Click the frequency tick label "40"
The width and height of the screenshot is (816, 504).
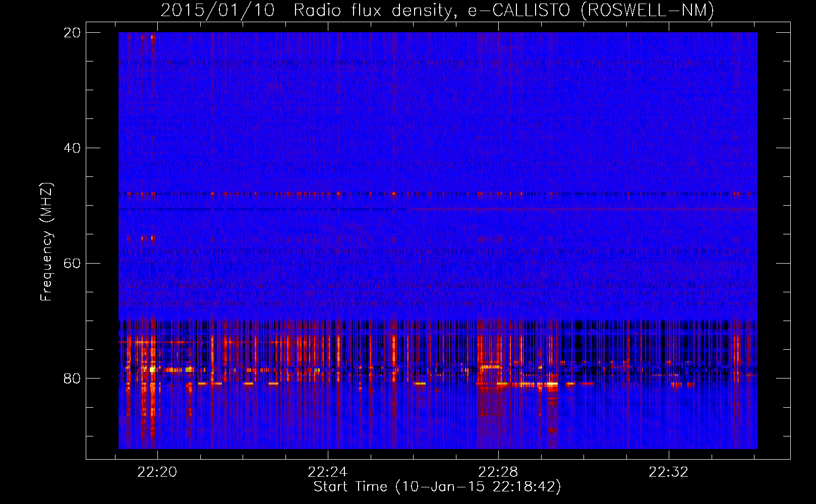pyautogui.click(x=72, y=148)
